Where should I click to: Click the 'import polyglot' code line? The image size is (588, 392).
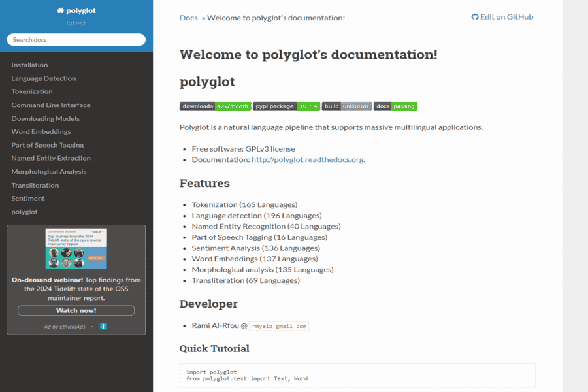tap(212, 372)
